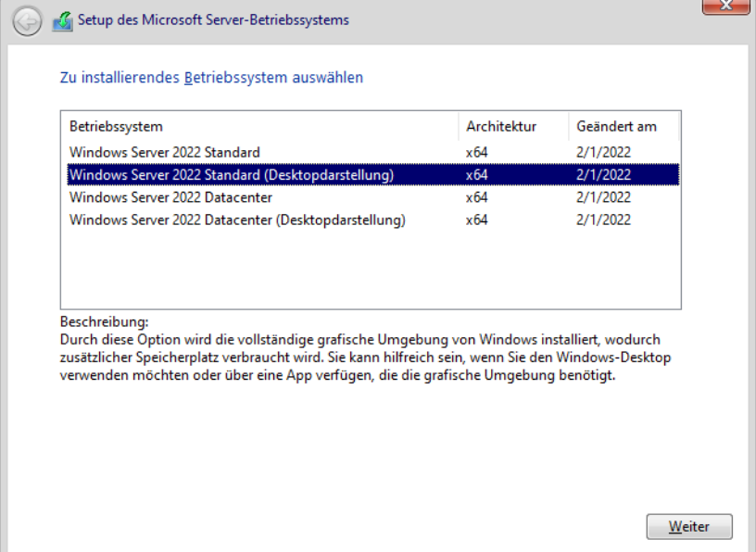Close the setup window
The height and width of the screenshot is (552, 756).
pyautogui.click(x=725, y=6)
